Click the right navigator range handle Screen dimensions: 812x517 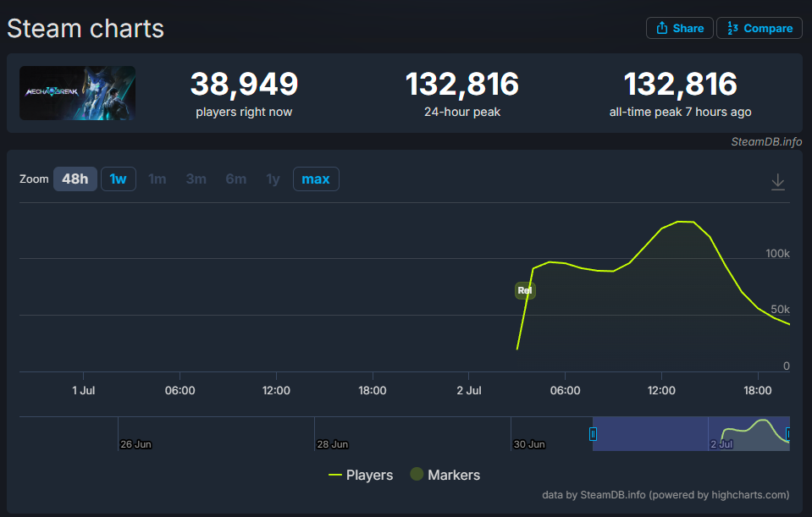788,434
